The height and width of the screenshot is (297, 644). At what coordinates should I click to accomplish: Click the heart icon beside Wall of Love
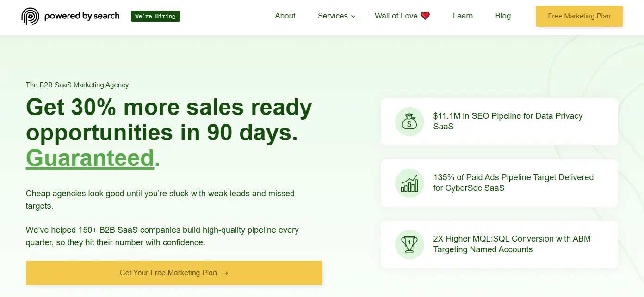(425, 15)
